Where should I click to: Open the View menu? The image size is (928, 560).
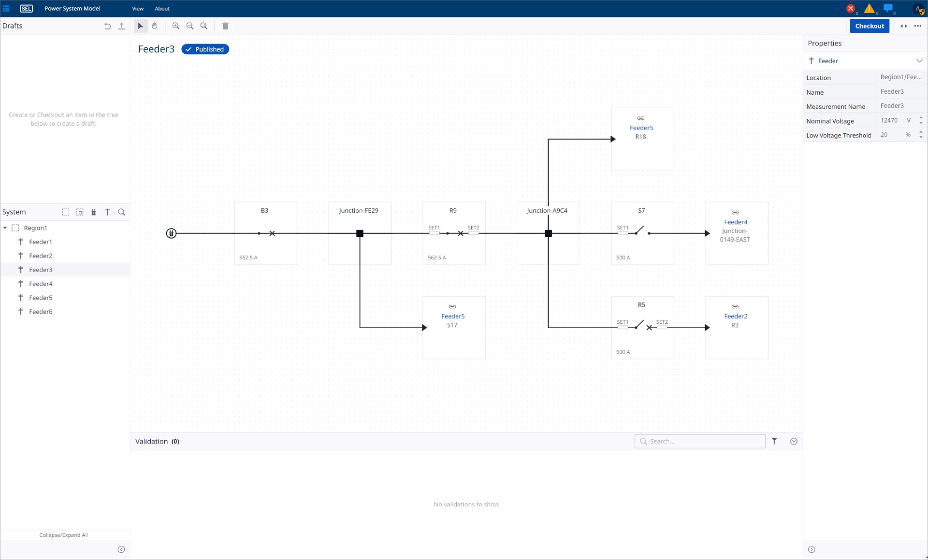point(138,9)
